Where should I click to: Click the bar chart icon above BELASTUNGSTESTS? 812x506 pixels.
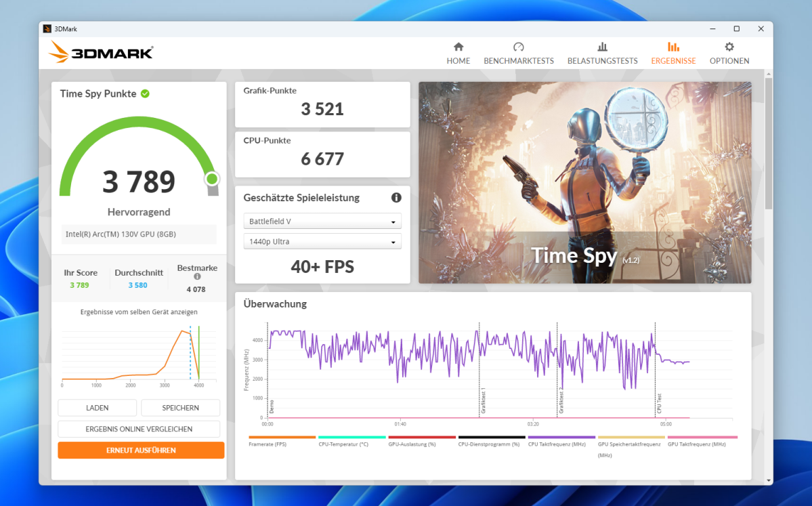tap(602, 47)
